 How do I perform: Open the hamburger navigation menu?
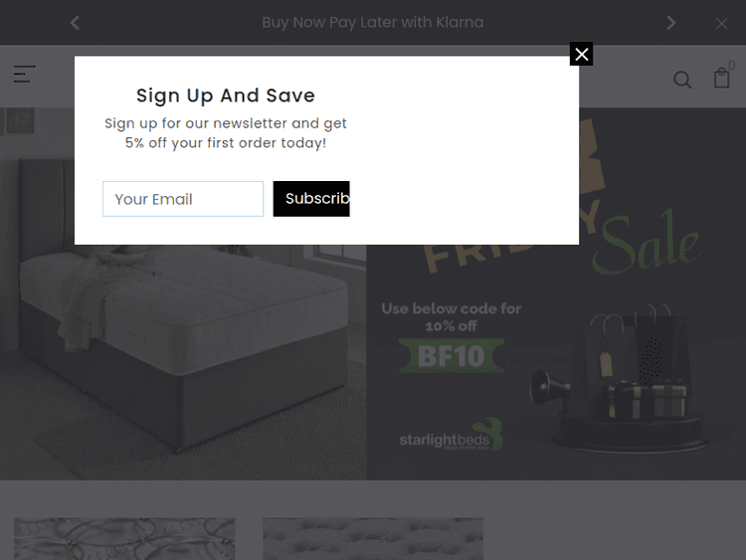24,74
